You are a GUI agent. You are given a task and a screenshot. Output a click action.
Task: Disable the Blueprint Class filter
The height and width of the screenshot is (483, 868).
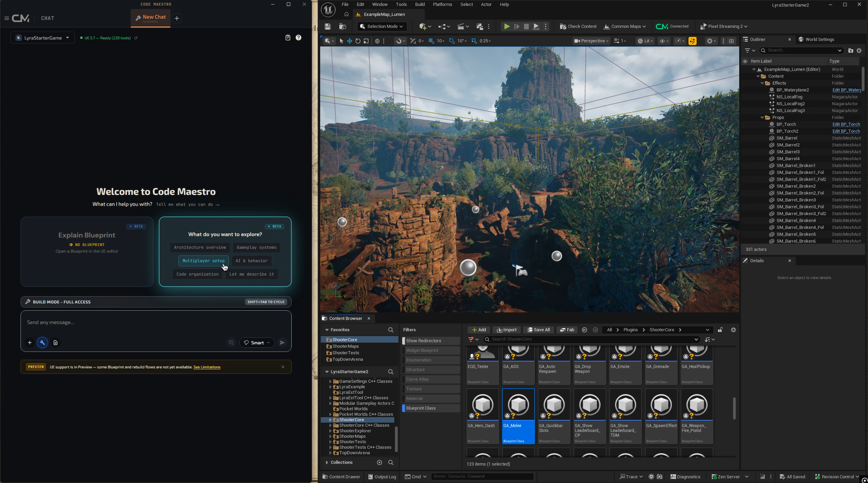431,408
